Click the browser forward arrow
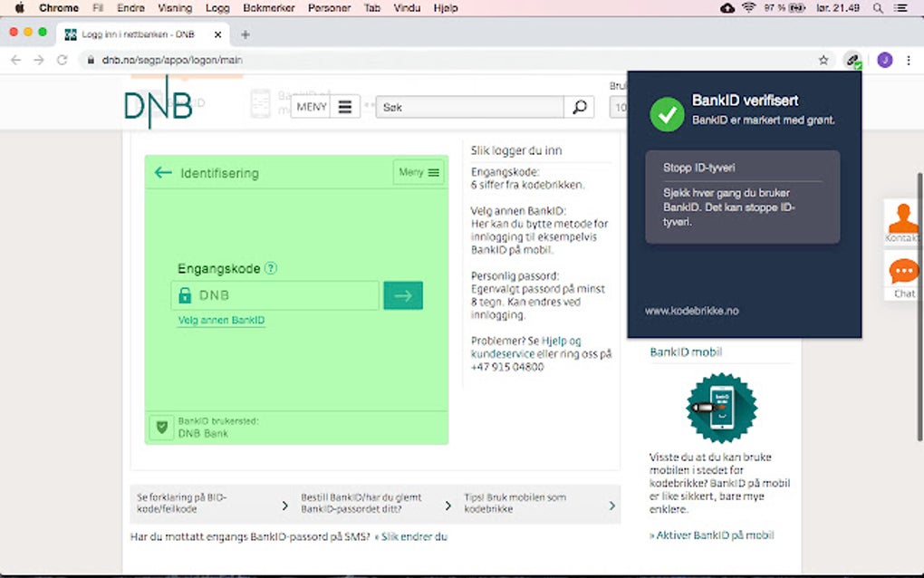Viewport: 924px width, 578px height. 39,60
